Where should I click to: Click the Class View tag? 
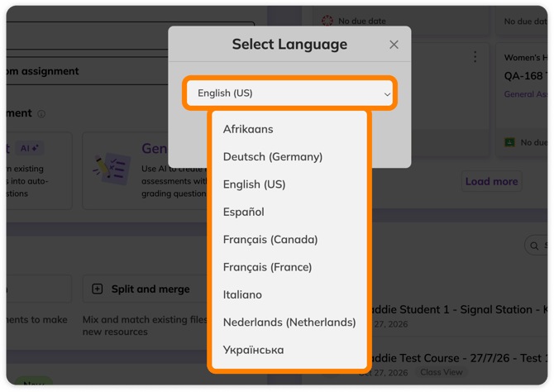coord(442,372)
